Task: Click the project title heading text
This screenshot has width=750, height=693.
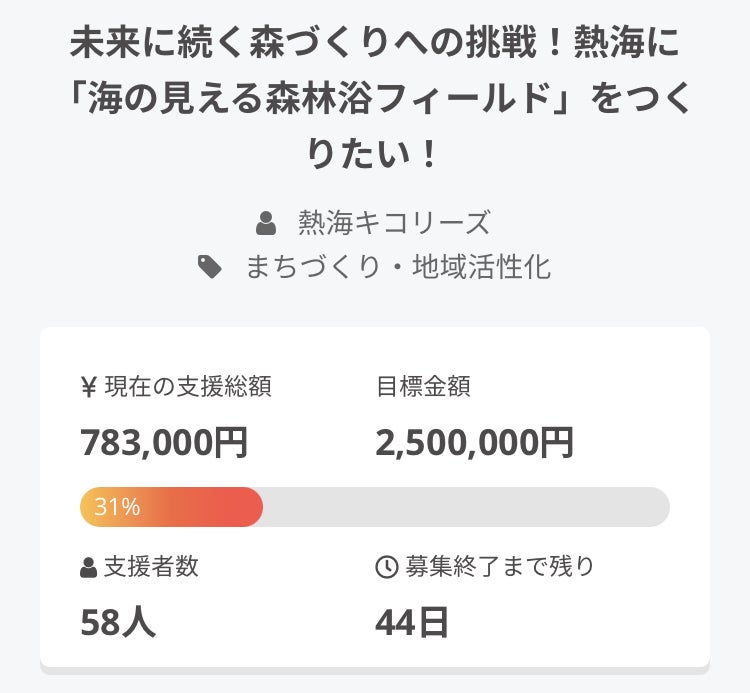Action: click(375, 44)
